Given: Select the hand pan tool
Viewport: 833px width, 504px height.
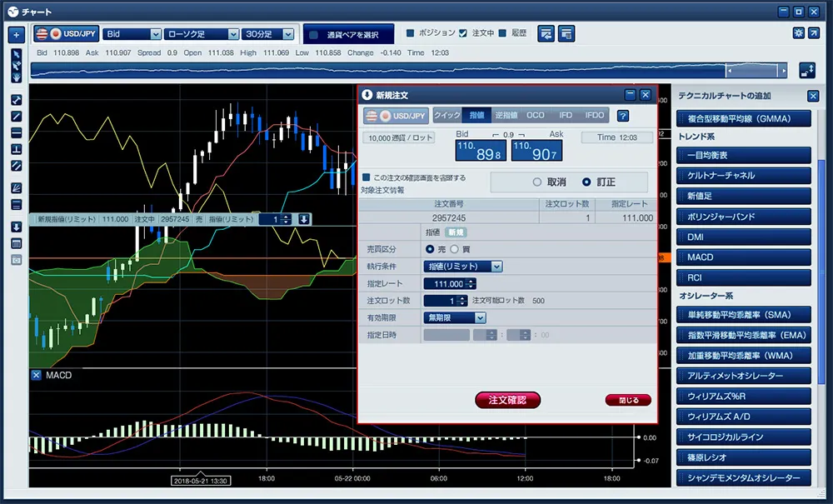Looking at the screenshot, I should [16, 75].
